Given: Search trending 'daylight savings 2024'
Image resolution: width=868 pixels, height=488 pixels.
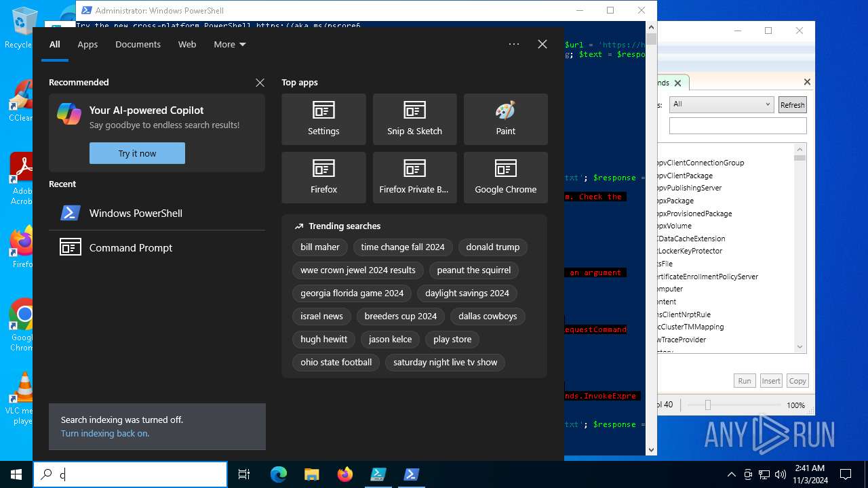Looking at the screenshot, I should [x=467, y=293].
